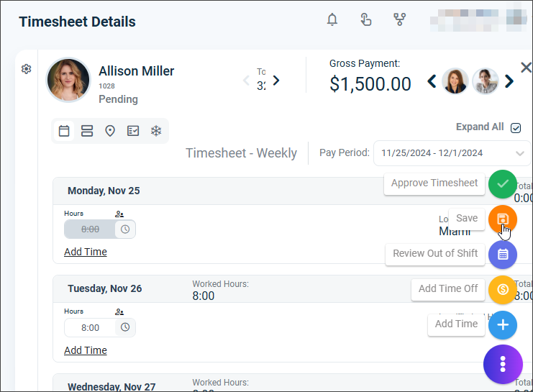
Task: Click the Allison Miller name
Action: click(x=137, y=71)
